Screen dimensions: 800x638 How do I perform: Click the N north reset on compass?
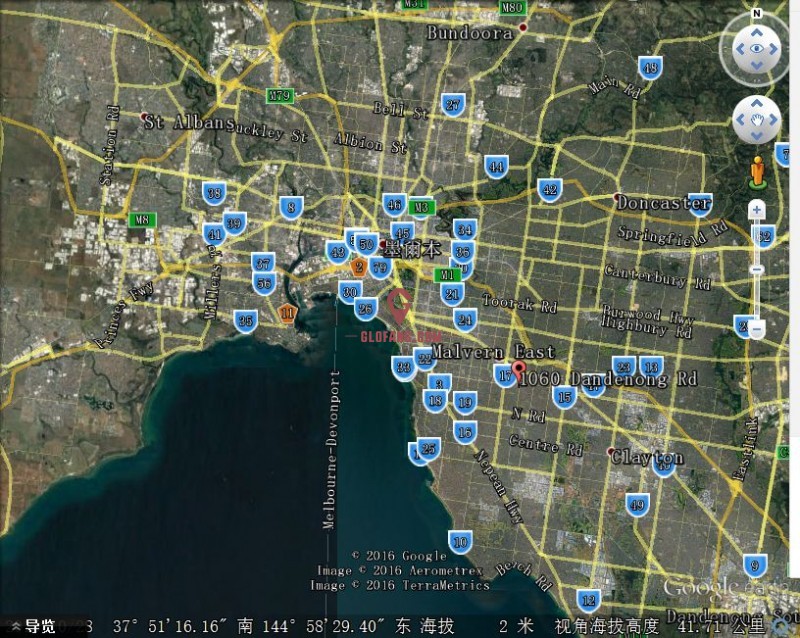[x=757, y=14]
